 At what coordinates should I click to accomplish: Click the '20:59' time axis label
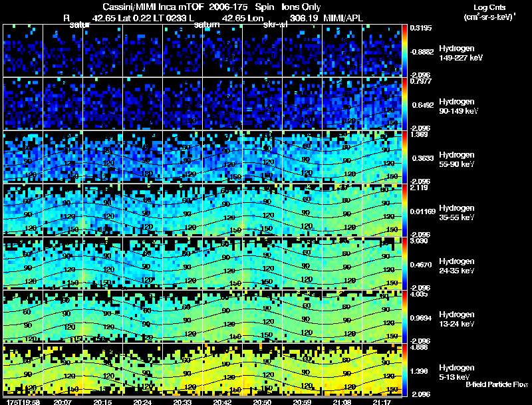tap(303, 402)
